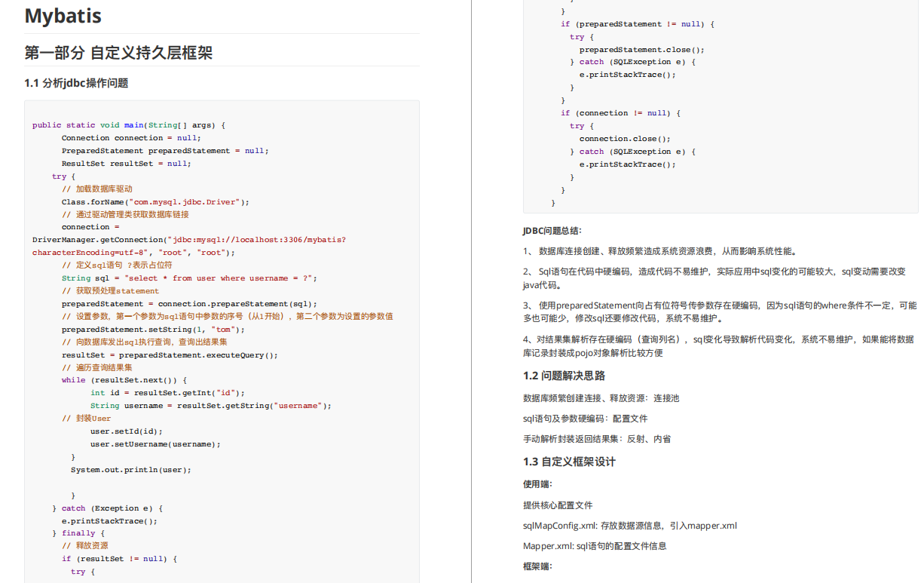This screenshot has height=583, width=924.
Task: Click line Connection connection = null
Action: pos(131,138)
